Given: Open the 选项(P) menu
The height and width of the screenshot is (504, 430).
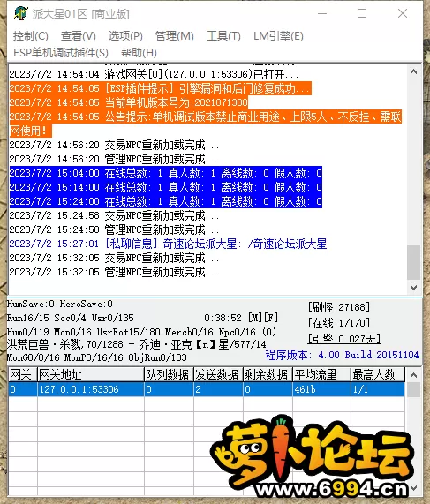Looking at the screenshot, I should pyautogui.click(x=125, y=36).
